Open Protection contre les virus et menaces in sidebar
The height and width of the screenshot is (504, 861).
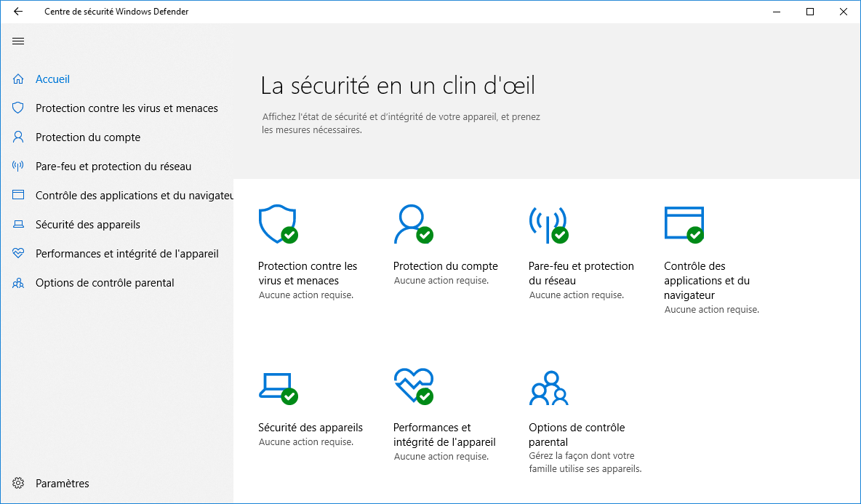[127, 108]
